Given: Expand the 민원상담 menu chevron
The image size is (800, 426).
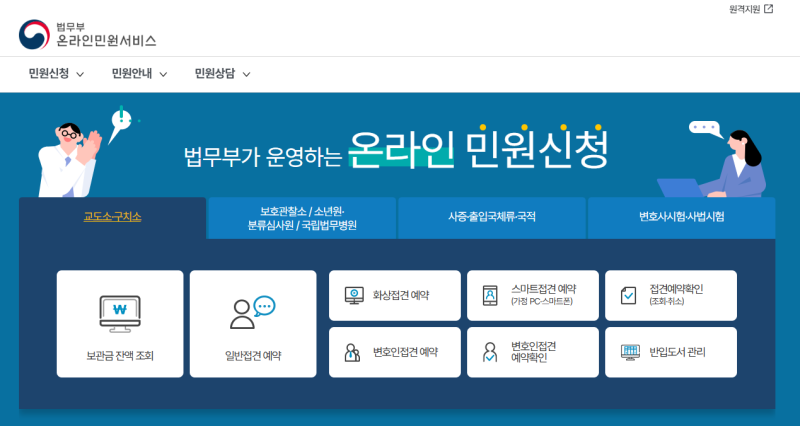Looking at the screenshot, I should coord(246,74).
